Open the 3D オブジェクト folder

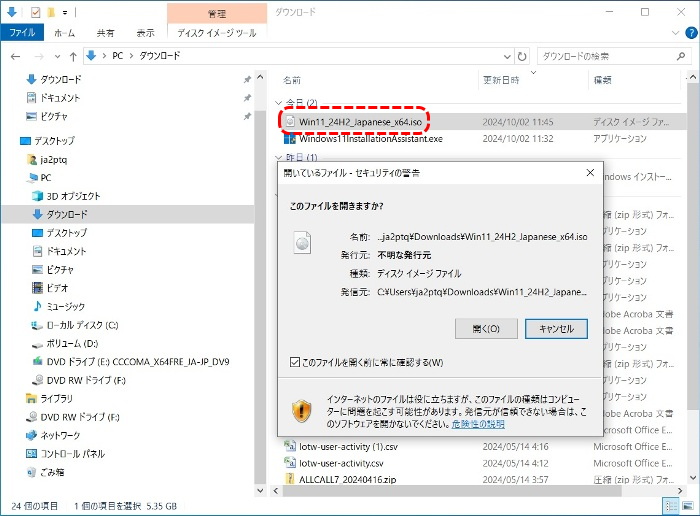tap(67, 196)
